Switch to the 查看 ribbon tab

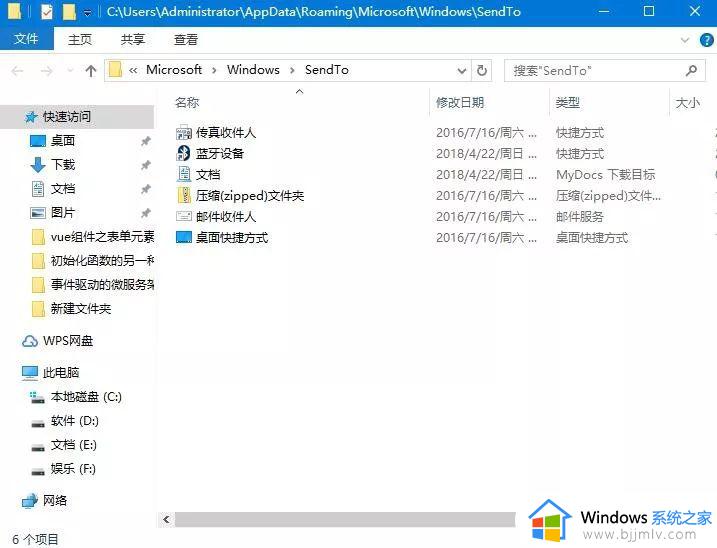[x=186, y=40]
